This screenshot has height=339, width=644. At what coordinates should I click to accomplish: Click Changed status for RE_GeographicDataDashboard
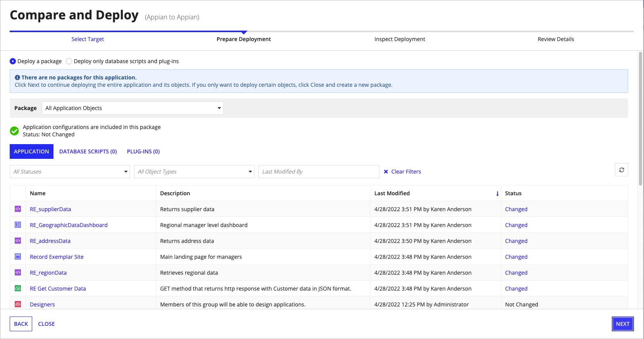pyautogui.click(x=516, y=225)
